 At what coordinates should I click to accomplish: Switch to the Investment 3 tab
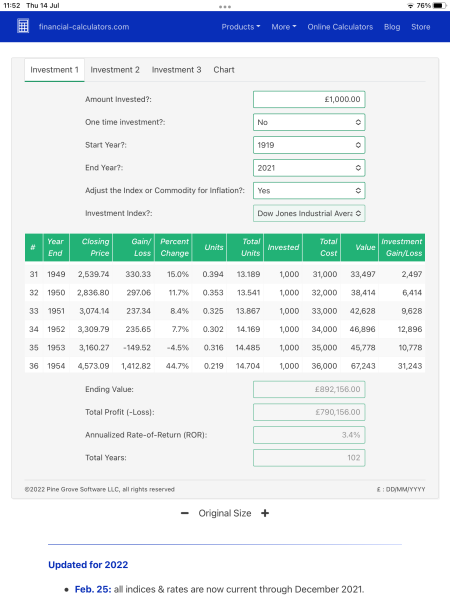pyautogui.click(x=176, y=70)
